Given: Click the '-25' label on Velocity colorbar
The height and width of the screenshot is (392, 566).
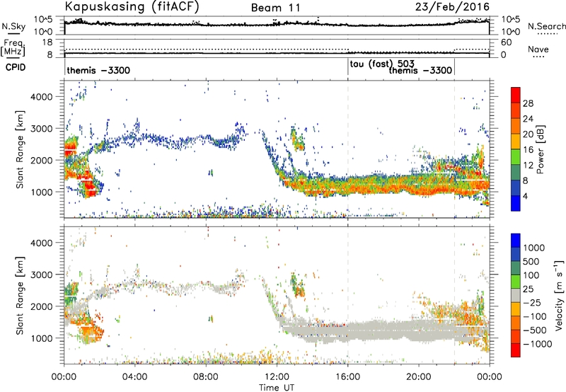Looking at the screenshot, I should click(x=533, y=302).
